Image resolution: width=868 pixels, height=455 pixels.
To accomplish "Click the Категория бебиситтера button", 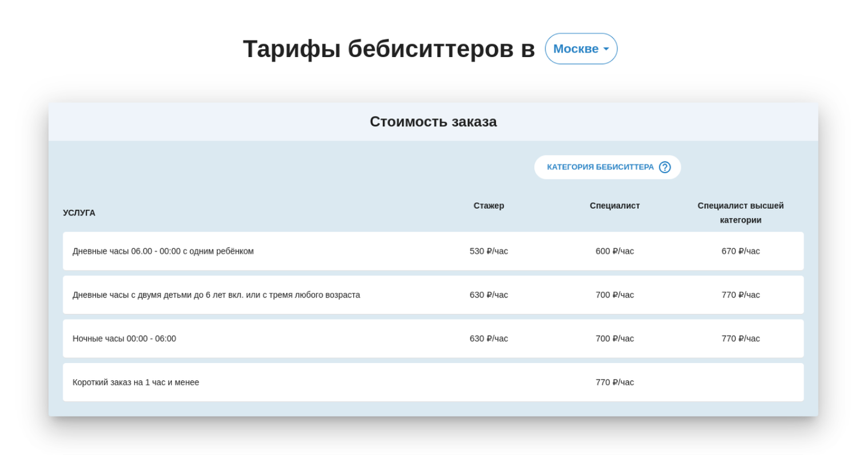I will pos(608,167).
